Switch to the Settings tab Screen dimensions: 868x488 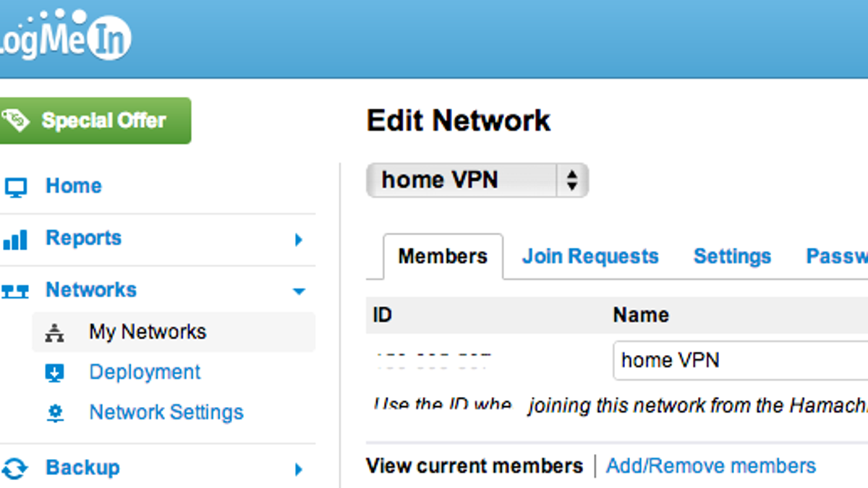pyautogui.click(x=732, y=257)
